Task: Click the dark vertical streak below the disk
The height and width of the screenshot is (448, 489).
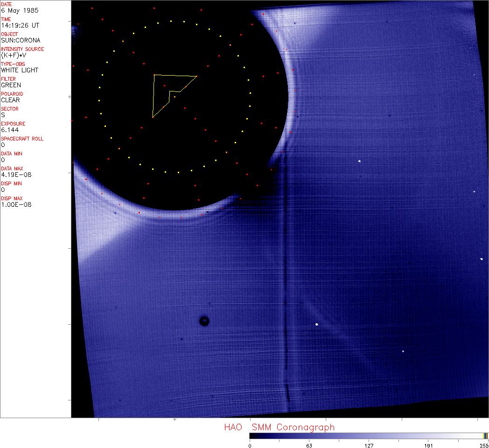Action: coord(286,280)
